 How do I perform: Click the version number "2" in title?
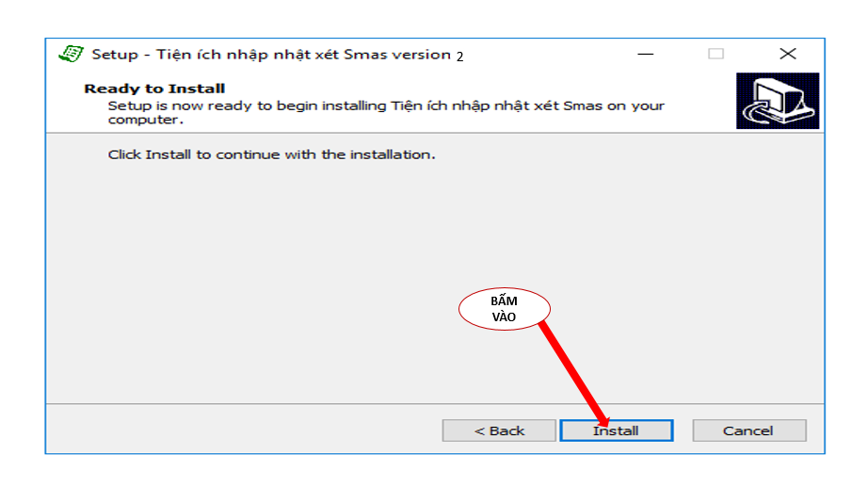460,57
